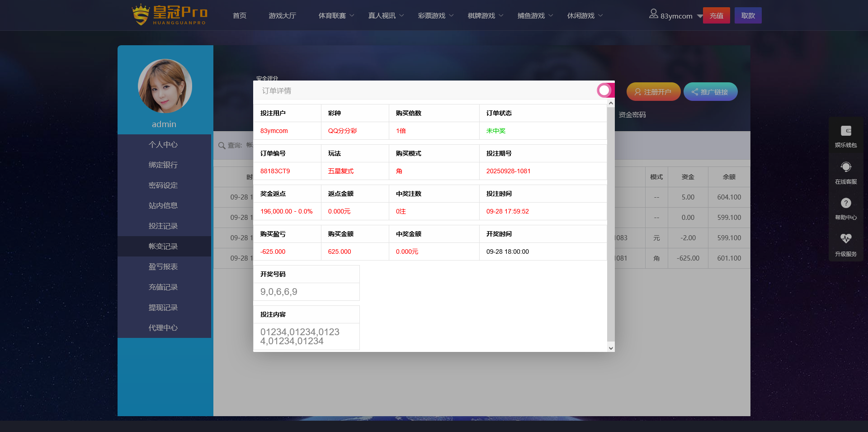
Task: Click the 推广链接 share button
Action: pyautogui.click(x=710, y=92)
